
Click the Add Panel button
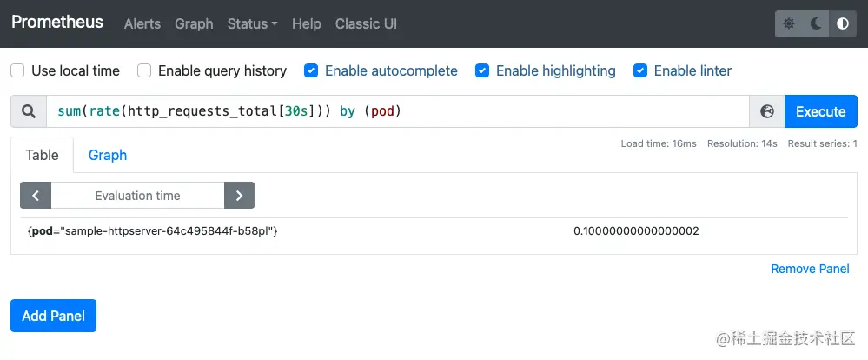click(x=53, y=316)
